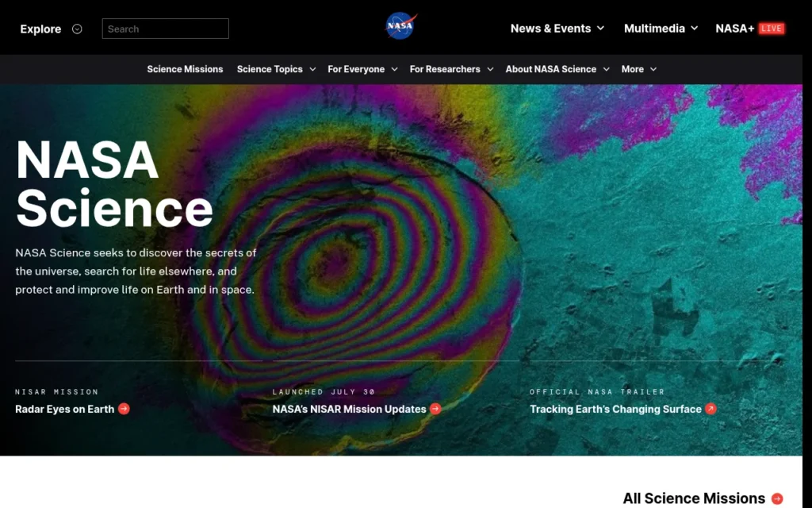Open the Radar Eyes on Earth link
812x508 pixels.
tap(65, 409)
